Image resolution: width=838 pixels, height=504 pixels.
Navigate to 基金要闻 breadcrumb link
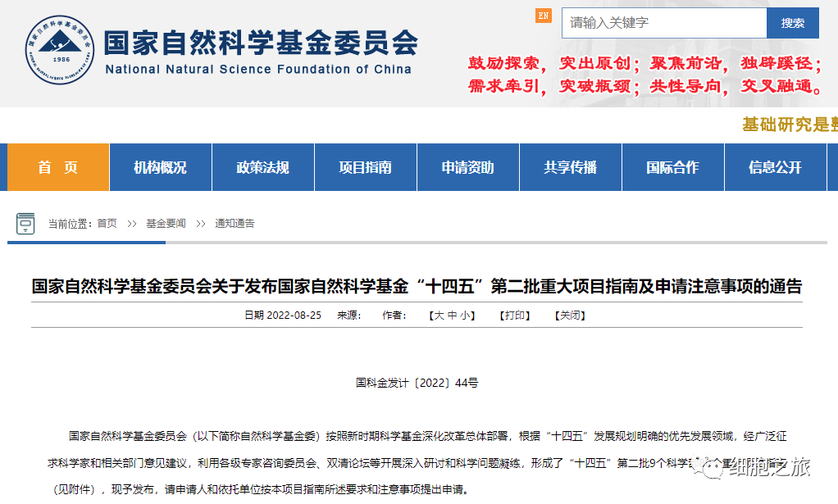tap(164, 222)
